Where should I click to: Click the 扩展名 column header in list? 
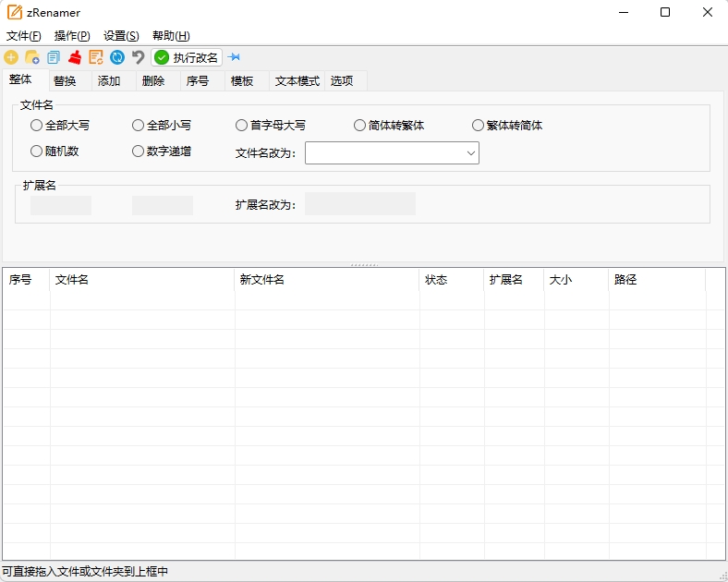pyautogui.click(x=514, y=279)
